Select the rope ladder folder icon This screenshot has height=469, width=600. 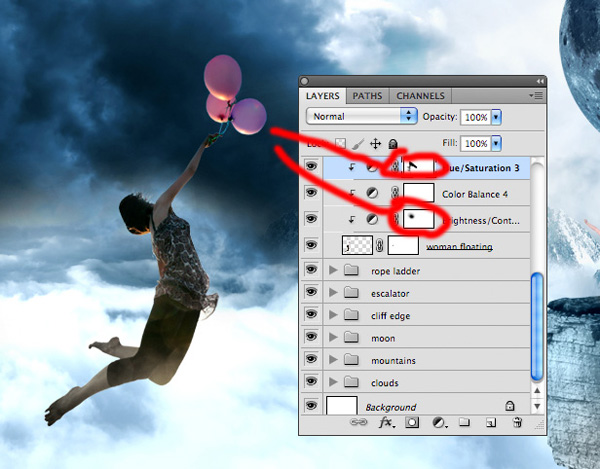pos(351,270)
